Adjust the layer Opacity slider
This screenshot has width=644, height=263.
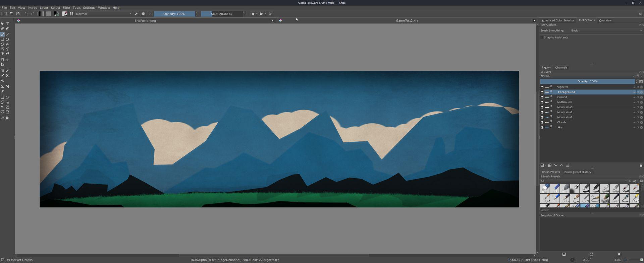pos(587,81)
